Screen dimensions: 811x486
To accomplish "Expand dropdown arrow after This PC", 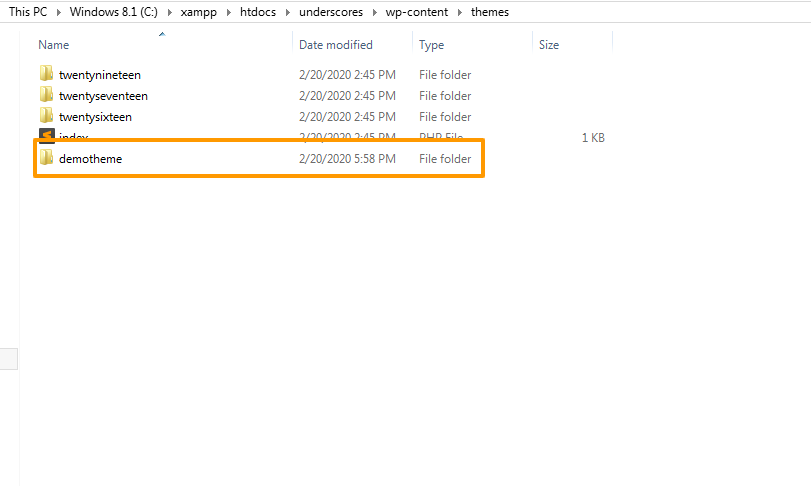I will click(x=58, y=12).
